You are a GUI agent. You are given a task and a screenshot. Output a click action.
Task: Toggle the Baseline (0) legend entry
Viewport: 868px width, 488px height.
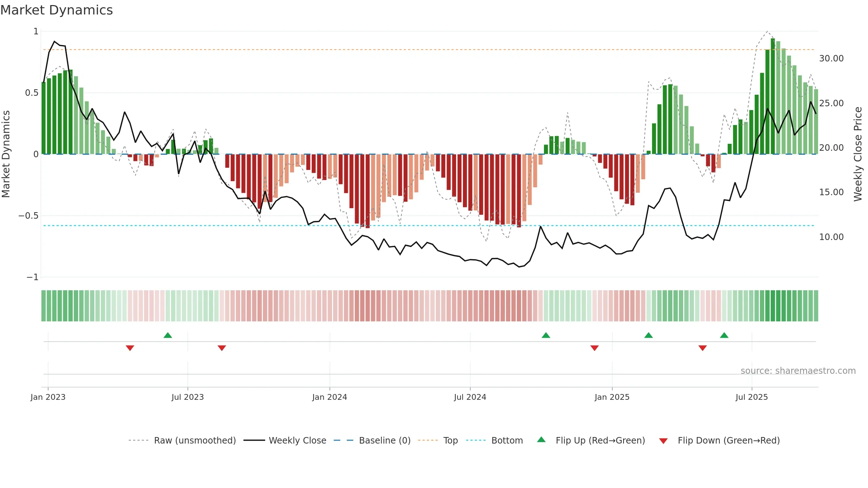[372, 440]
